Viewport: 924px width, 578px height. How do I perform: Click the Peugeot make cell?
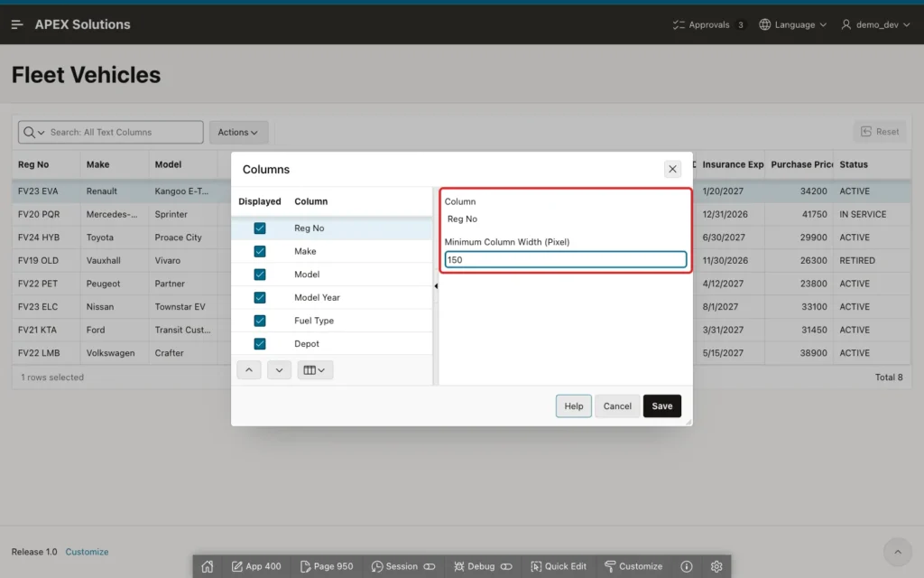(115, 284)
